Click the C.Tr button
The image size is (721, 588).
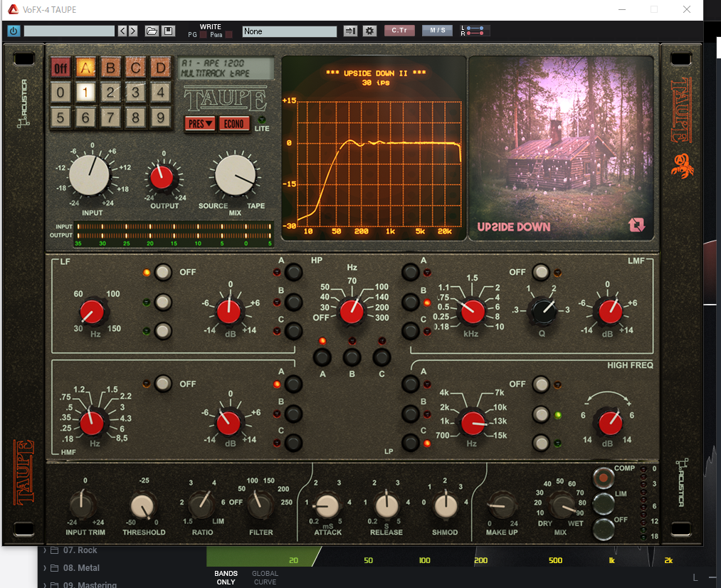coord(399,31)
